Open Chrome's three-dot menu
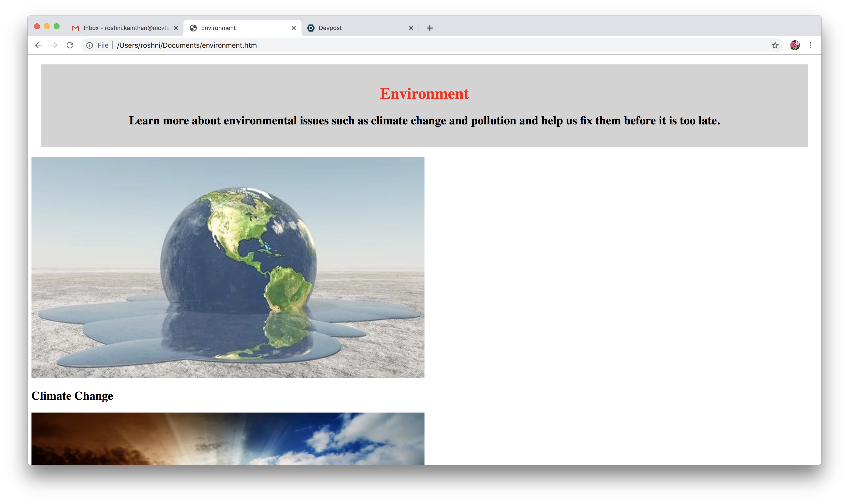This screenshot has height=504, width=849. 811,45
